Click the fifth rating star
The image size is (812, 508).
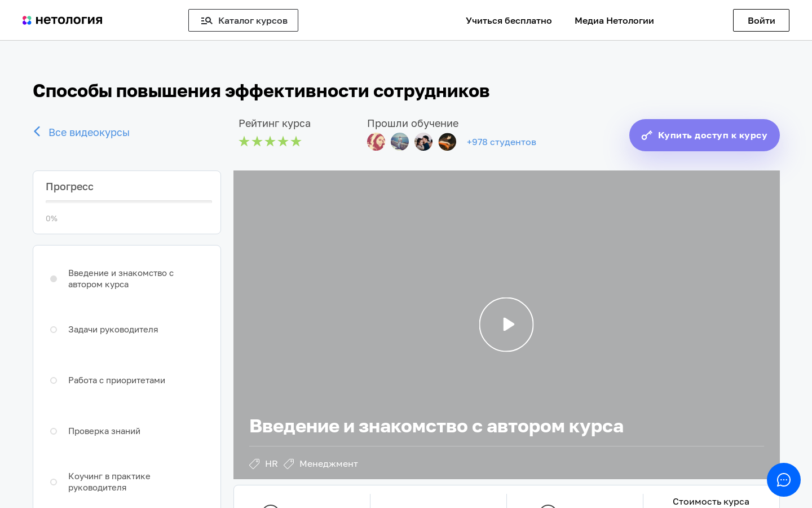pos(296,141)
